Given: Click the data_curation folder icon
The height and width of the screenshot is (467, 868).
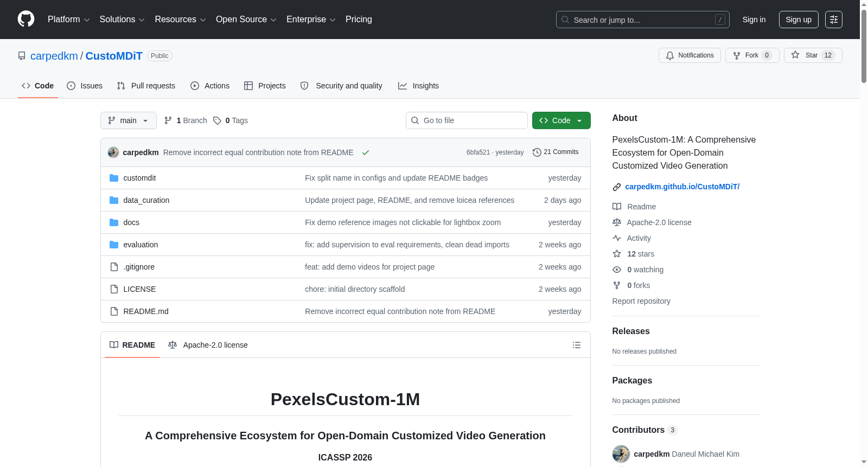Looking at the screenshot, I should point(114,200).
